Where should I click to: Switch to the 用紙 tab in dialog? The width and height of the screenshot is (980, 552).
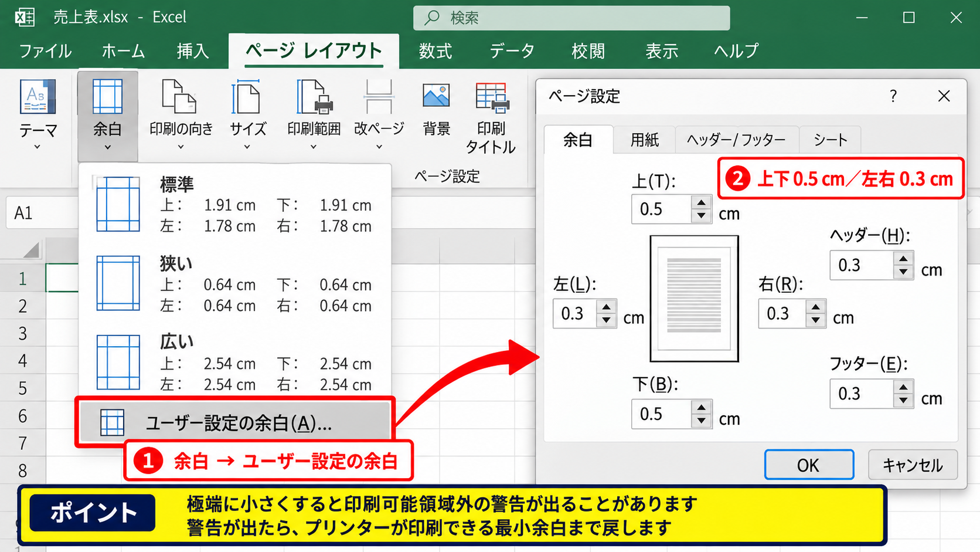pyautogui.click(x=645, y=140)
